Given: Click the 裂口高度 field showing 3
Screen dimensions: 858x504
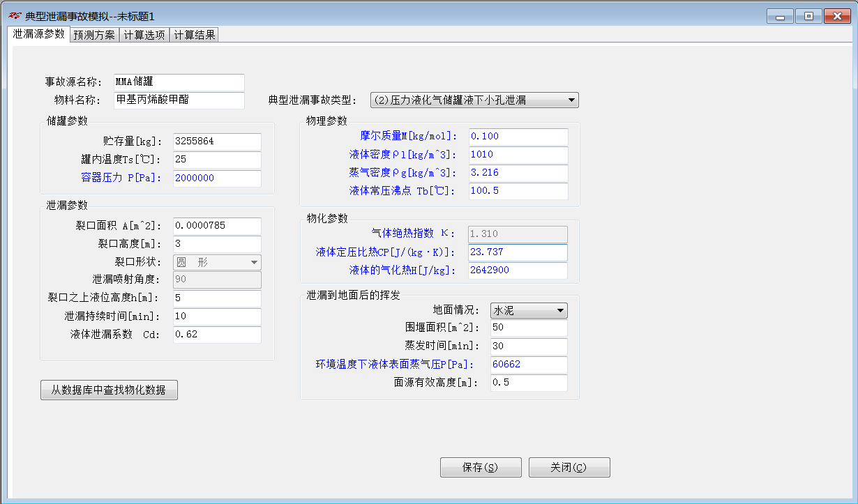Looking at the screenshot, I should click(217, 245).
